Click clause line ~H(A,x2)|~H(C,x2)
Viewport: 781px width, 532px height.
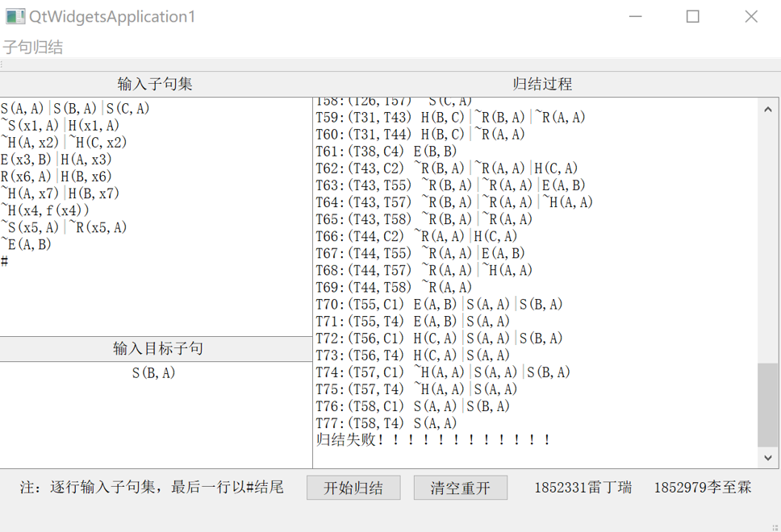click(64, 143)
